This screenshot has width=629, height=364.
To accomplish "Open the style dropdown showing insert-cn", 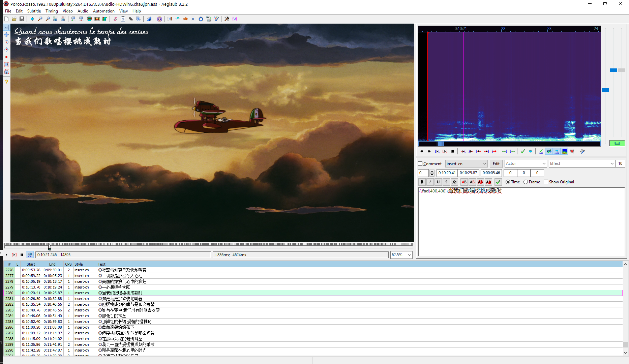I will [x=467, y=164].
